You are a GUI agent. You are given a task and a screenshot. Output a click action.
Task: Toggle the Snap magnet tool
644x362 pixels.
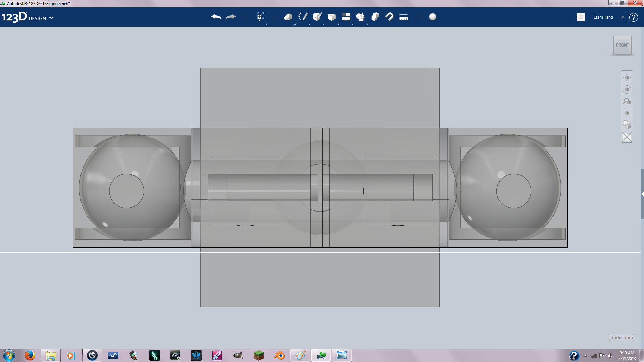point(389,17)
